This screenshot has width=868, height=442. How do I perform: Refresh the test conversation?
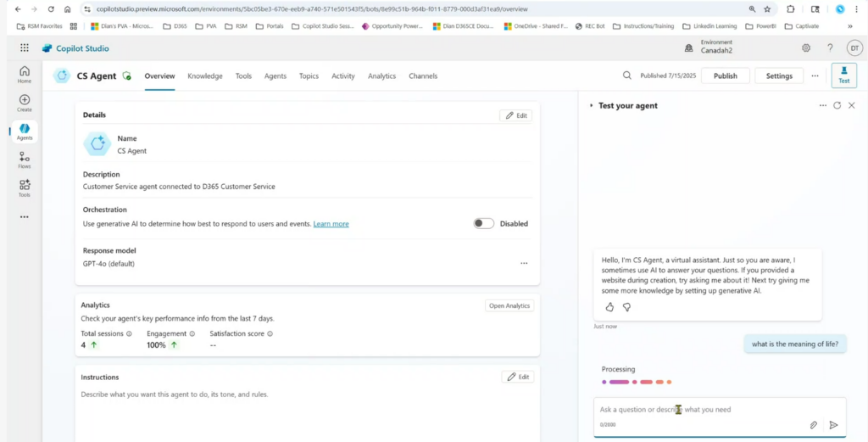click(x=837, y=105)
